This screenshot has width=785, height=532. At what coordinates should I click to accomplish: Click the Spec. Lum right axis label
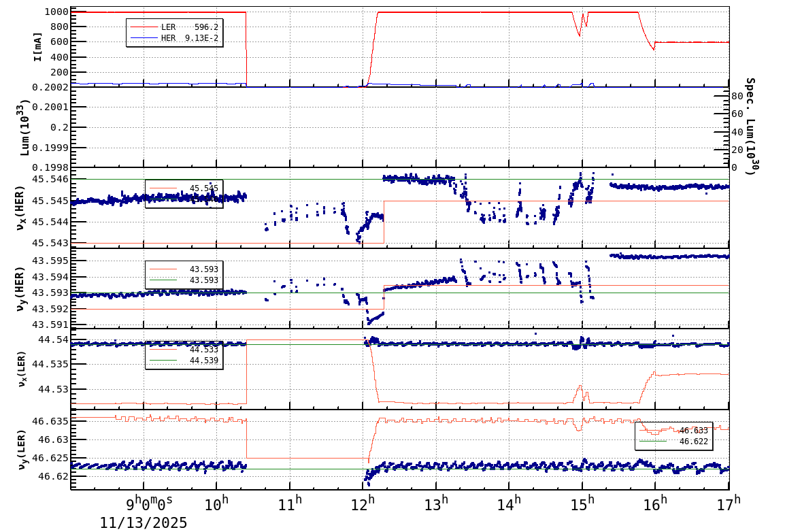click(750, 126)
